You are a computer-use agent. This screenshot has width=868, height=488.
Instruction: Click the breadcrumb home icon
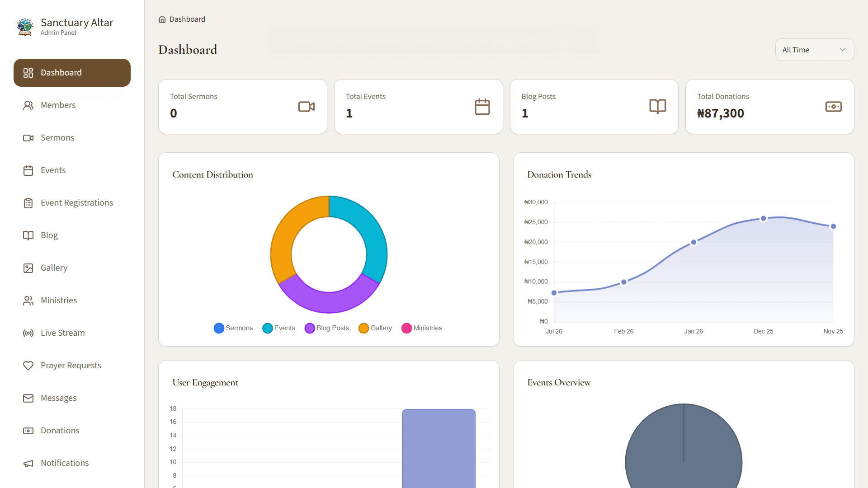(x=162, y=19)
